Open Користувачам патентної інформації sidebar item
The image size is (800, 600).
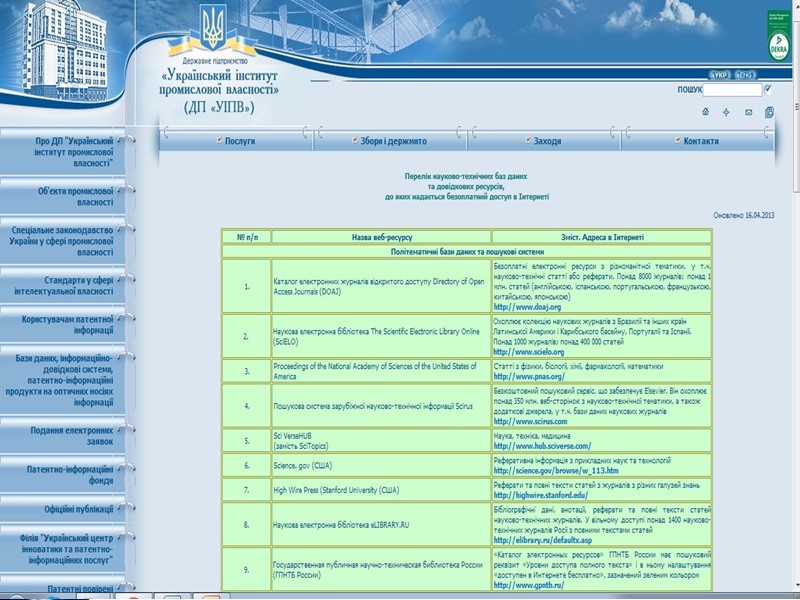(62, 324)
